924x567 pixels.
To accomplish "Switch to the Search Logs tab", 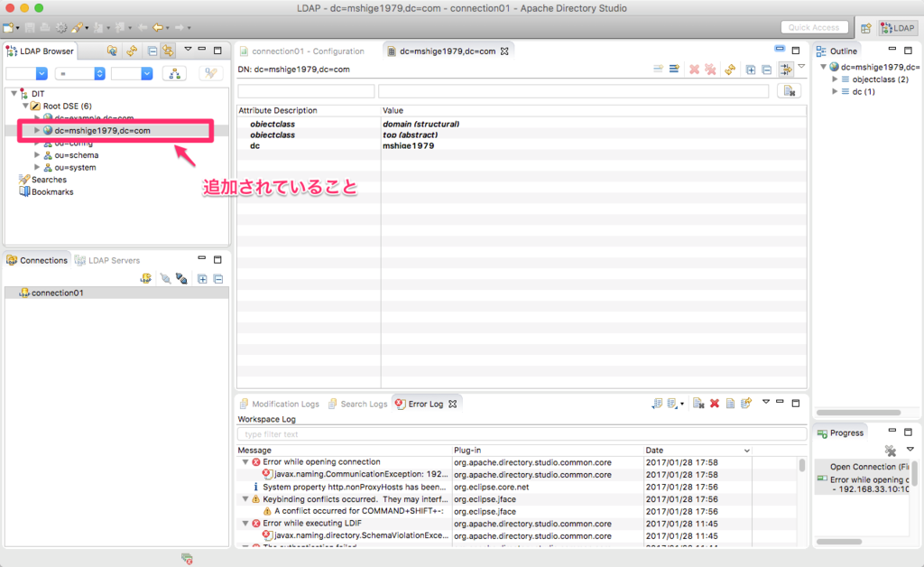I will [357, 404].
